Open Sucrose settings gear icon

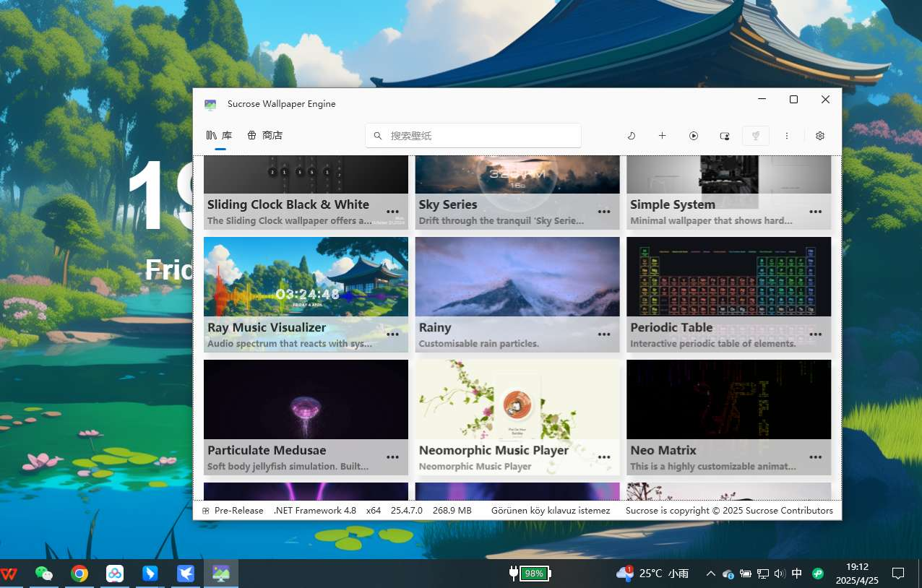820,136
